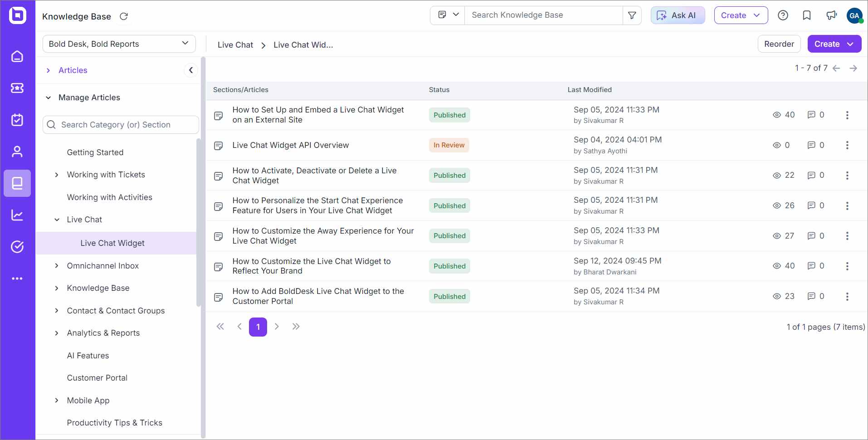Expand the Contact & Contact Groups category
The height and width of the screenshot is (440, 868).
pos(57,311)
